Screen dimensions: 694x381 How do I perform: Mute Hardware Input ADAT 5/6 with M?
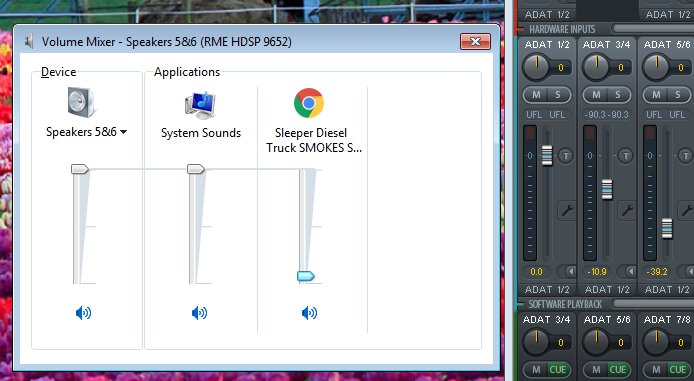[656, 95]
